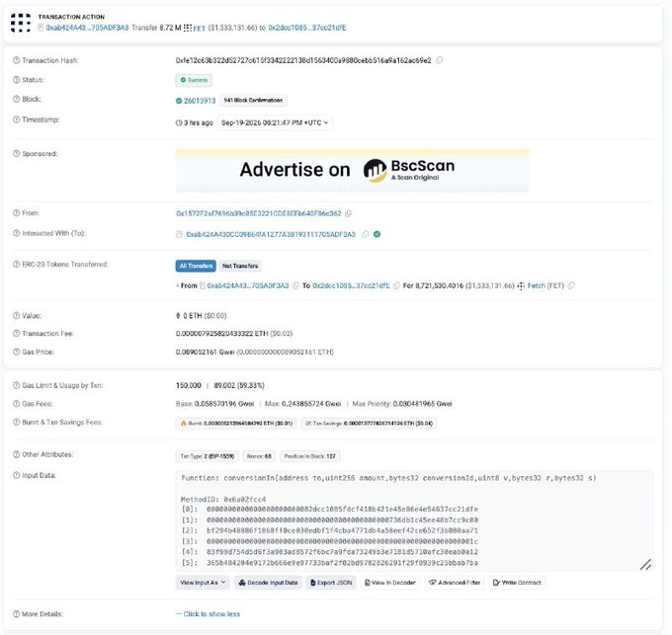
Task: Copy the Interacted With contract address
Action: (x=365, y=234)
